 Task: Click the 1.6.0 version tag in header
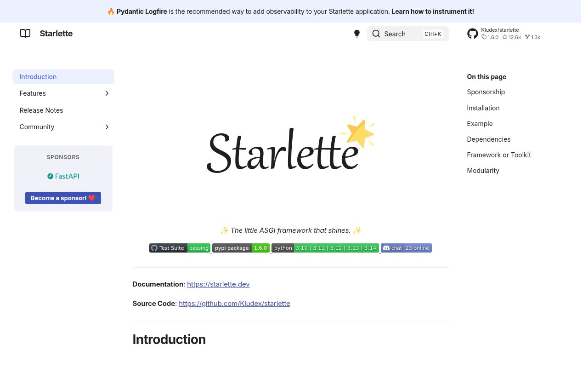point(490,37)
